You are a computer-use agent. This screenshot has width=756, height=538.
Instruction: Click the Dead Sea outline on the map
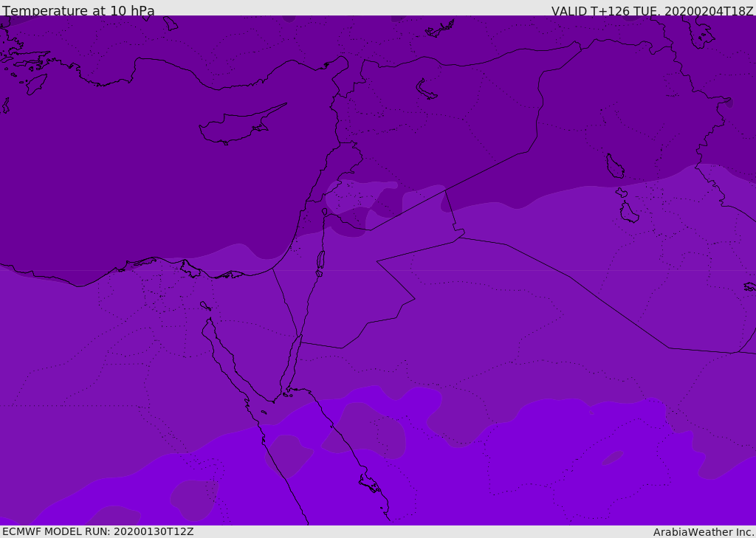coord(320,261)
